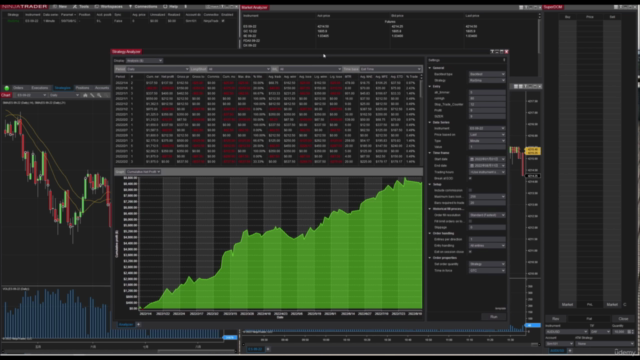Collapse the Order properties section
Image resolution: width=640 pixels, height=360 pixels.
tap(430, 258)
